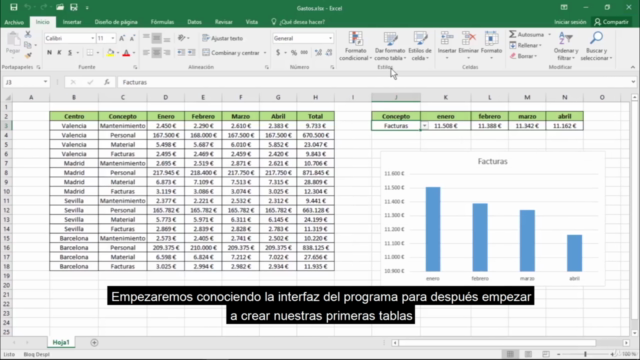
Task: Click the increase indent icon
Action: [191, 53]
